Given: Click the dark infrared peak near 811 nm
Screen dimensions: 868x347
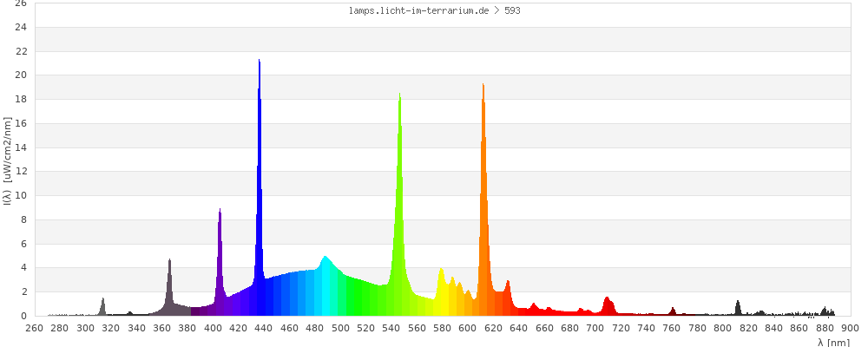Looking at the screenshot, I should 738,308.
